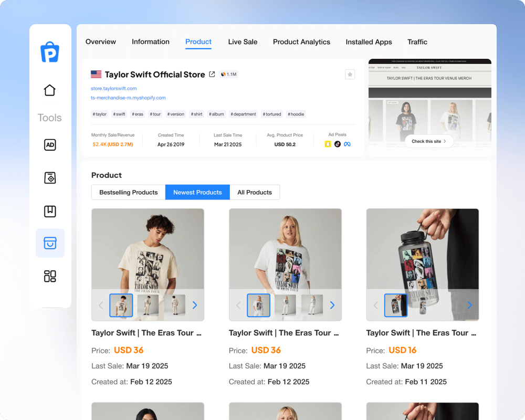Select first thumbnail of water bottle product
Image resolution: width=525 pixels, height=420 pixels.
396,305
